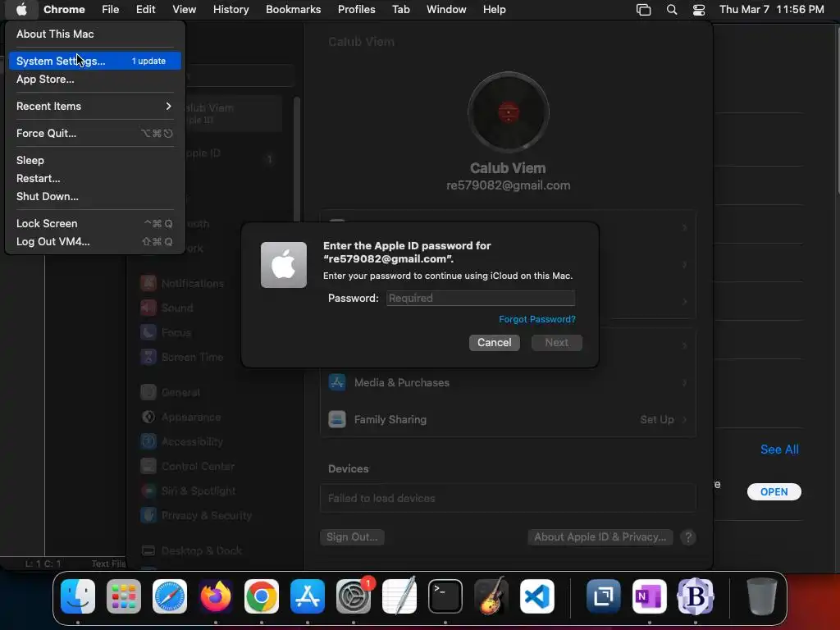Open the date and time display

771,9
